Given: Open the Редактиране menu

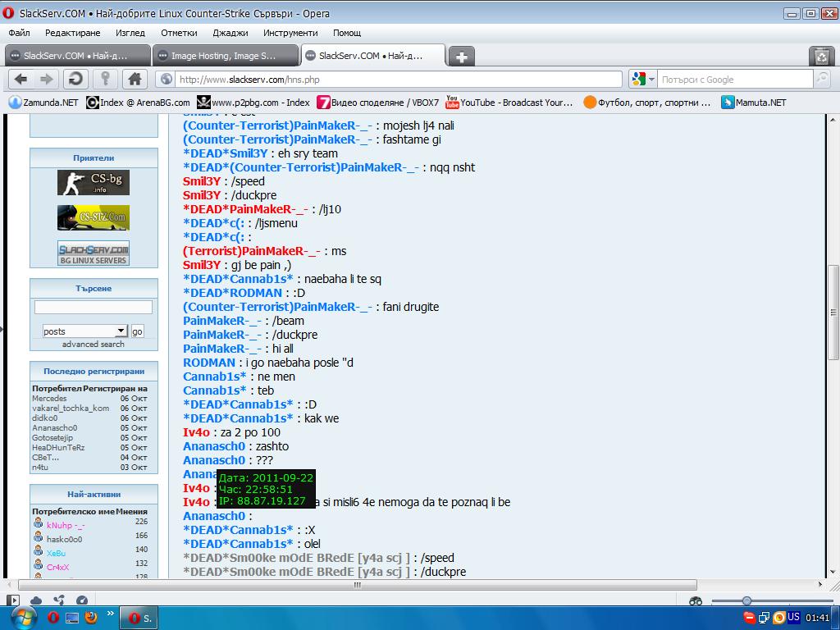Looking at the screenshot, I should pos(72,33).
